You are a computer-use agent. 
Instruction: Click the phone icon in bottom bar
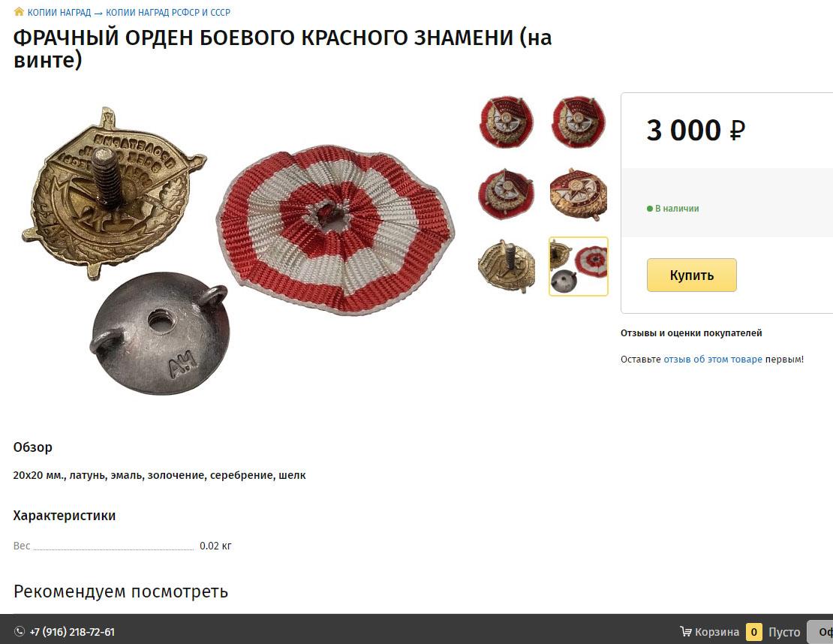click(19, 631)
